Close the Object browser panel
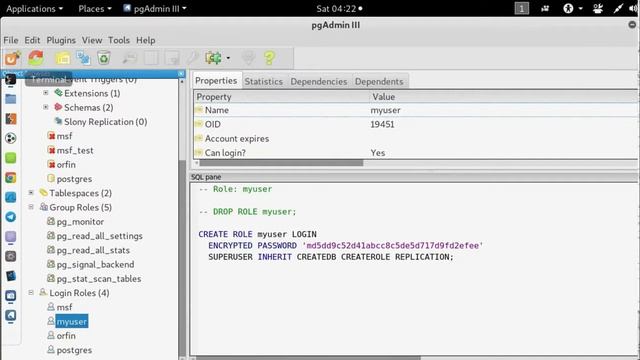 click(x=181, y=73)
